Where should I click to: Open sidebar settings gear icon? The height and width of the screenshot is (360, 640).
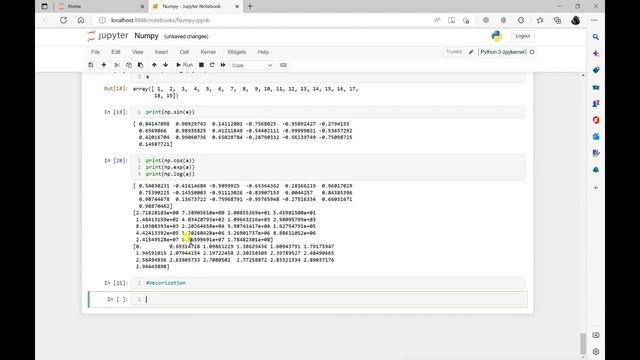[x=596, y=351]
